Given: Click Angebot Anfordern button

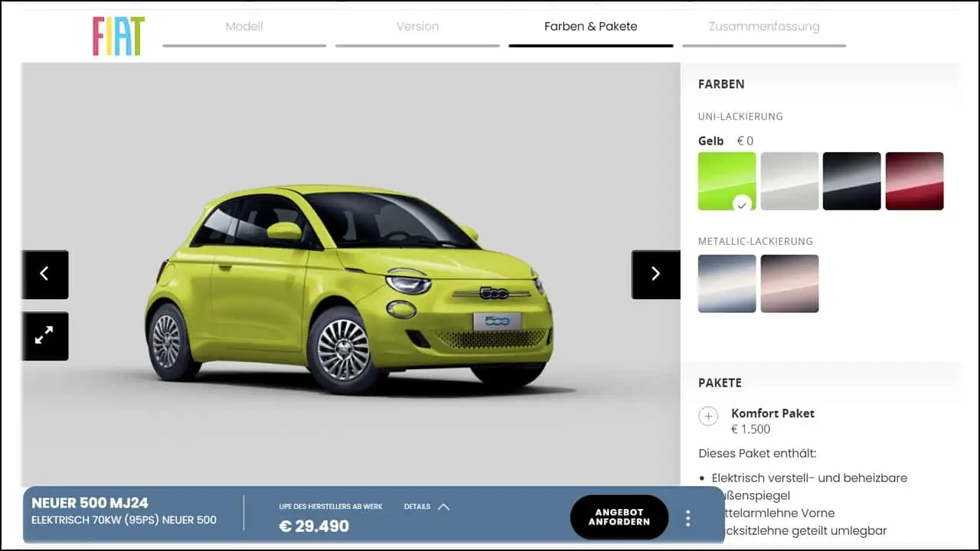Looking at the screenshot, I should click(x=619, y=517).
